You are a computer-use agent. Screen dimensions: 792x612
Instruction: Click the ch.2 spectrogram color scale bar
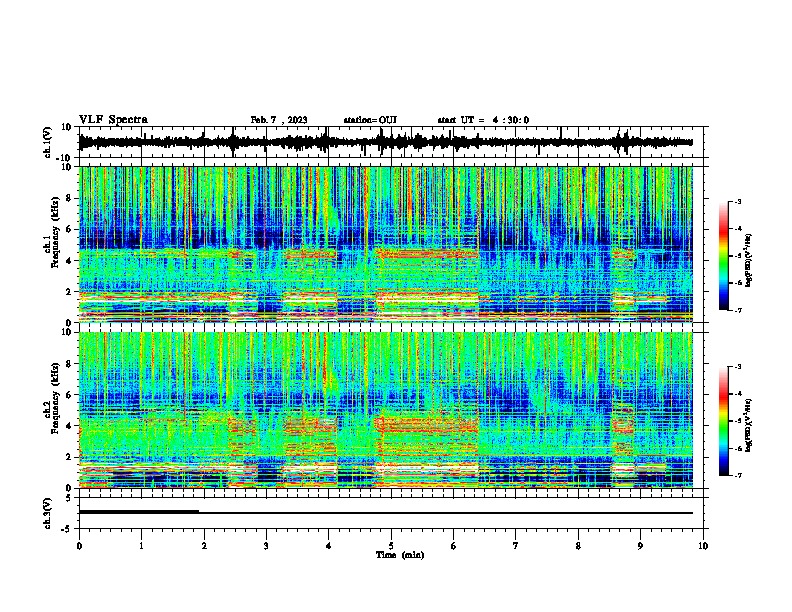click(724, 421)
